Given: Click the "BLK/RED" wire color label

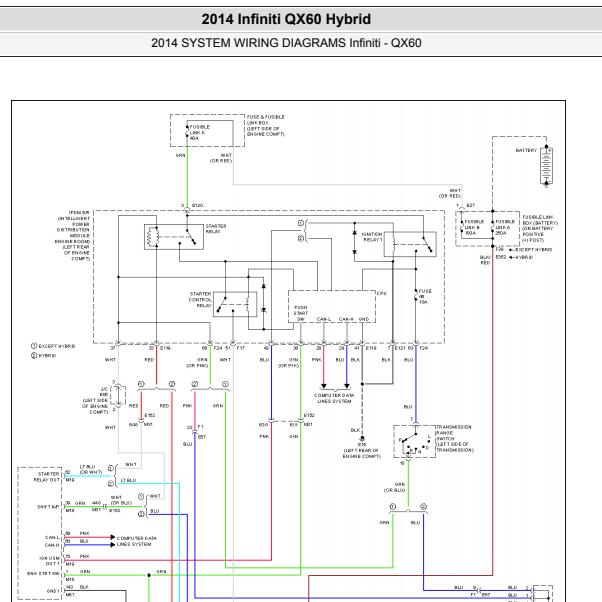Looking at the screenshot, I should tap(485, 260).
